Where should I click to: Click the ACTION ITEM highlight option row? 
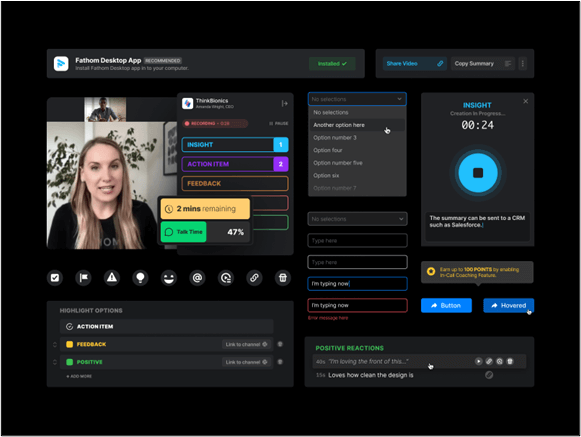tap(166, 327)
